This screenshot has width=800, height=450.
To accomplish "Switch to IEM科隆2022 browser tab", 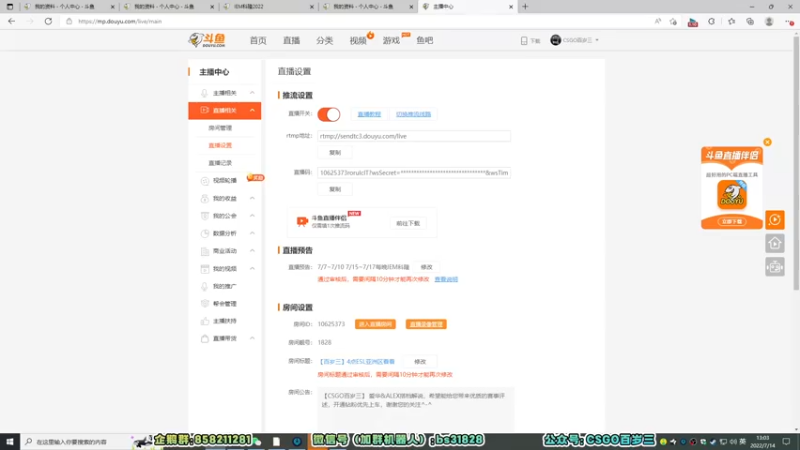I will (268, 7).
